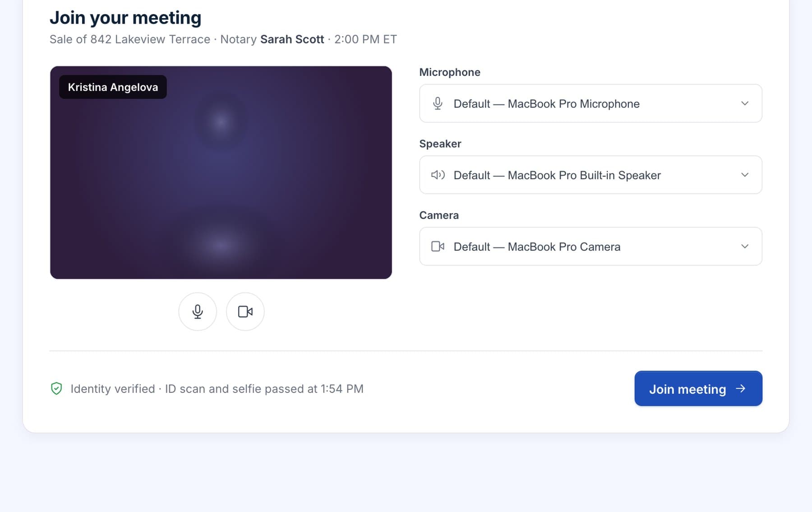The image size is (812, 512).
Task: Click the Sale of 842 Lakeview Terrace text
Action: [x=130, y=39]
